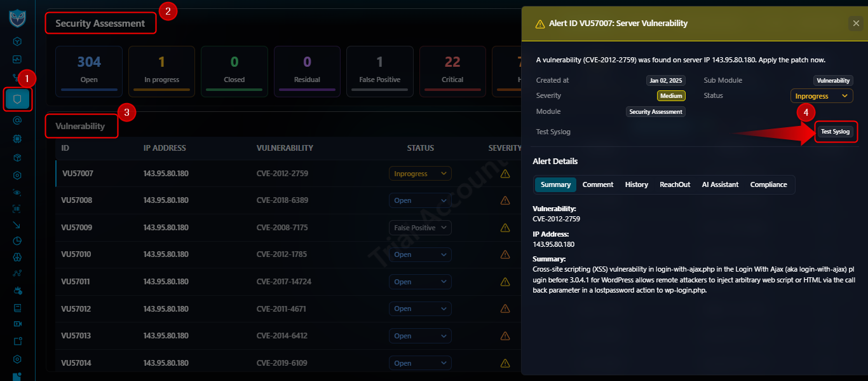Open the square notification sidebar icon

click(x=18, y=342)
